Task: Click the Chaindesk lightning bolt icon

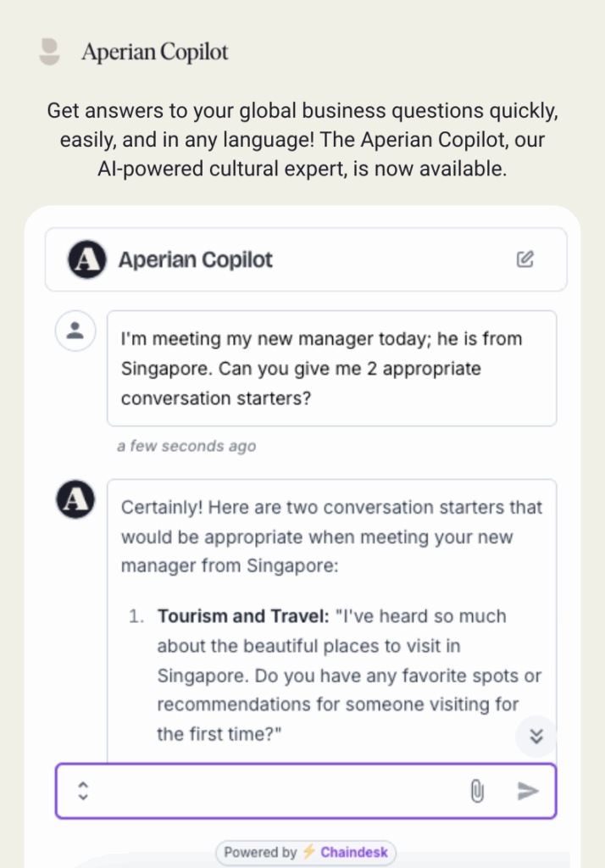Action: tap(309, 851)
